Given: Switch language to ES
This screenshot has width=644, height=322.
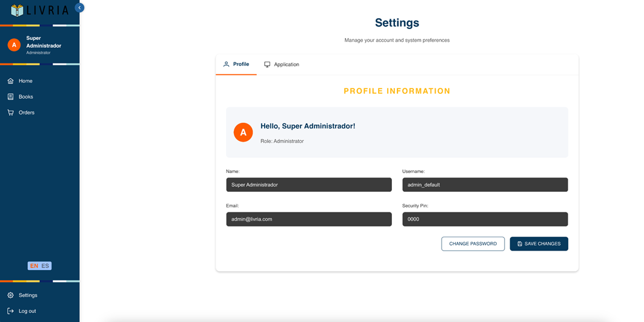Looking at the screenshot, I should click(45, 266).
